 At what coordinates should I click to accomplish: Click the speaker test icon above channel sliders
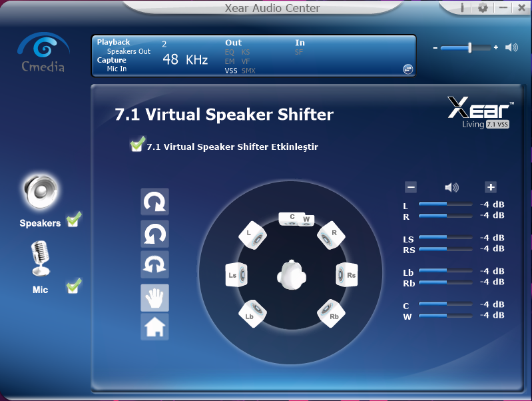coord(451,187)
